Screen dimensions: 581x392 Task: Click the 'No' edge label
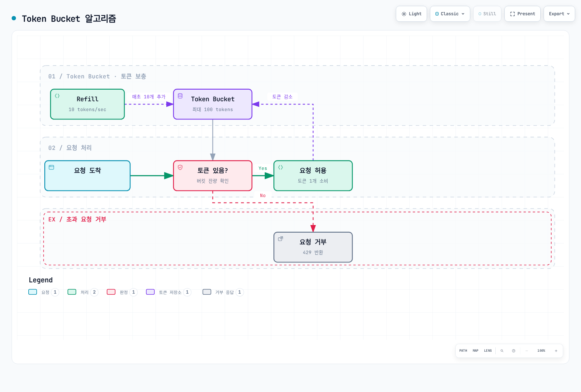(263, 196)
